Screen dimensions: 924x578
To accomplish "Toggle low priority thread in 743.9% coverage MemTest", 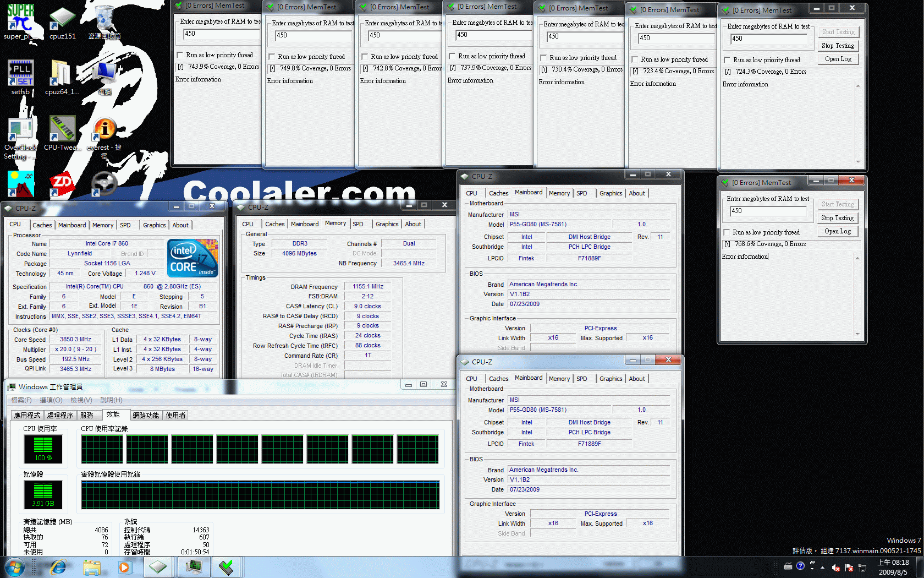I will pyautogui.click(x=179, y=55).
